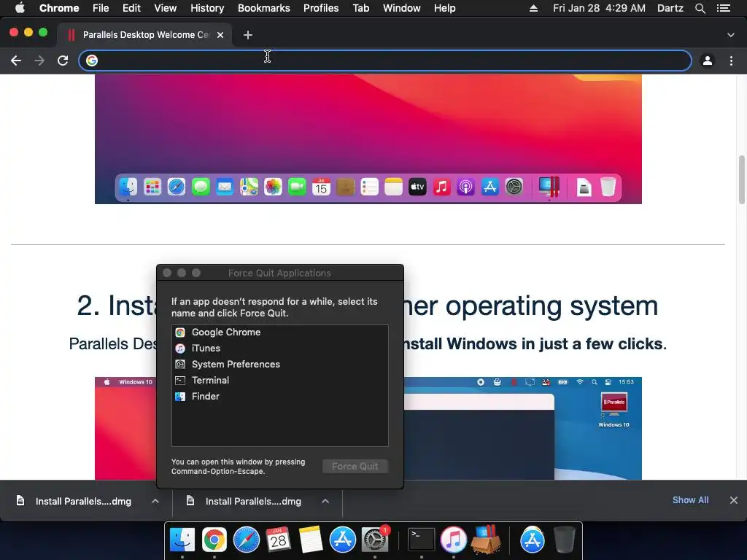Open Notification Center list icon

click(x=724, y=8)
